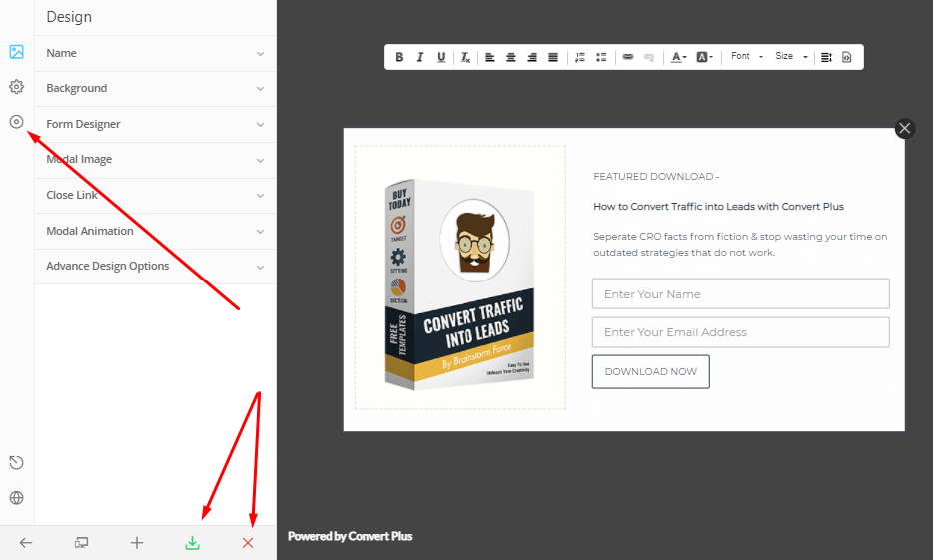This screenshot has height=560, width=933.
Task: Close the modal with round X button
Action: [904, 128]
